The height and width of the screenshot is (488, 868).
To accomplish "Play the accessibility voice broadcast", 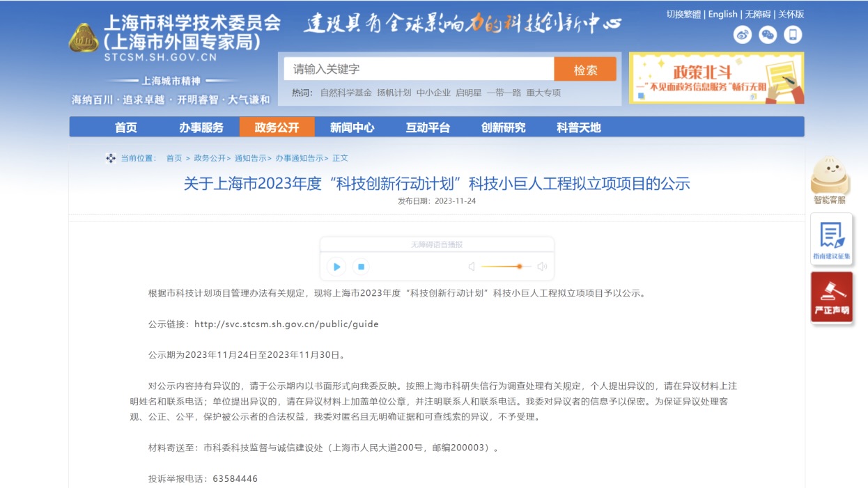I will pos(336,267).
